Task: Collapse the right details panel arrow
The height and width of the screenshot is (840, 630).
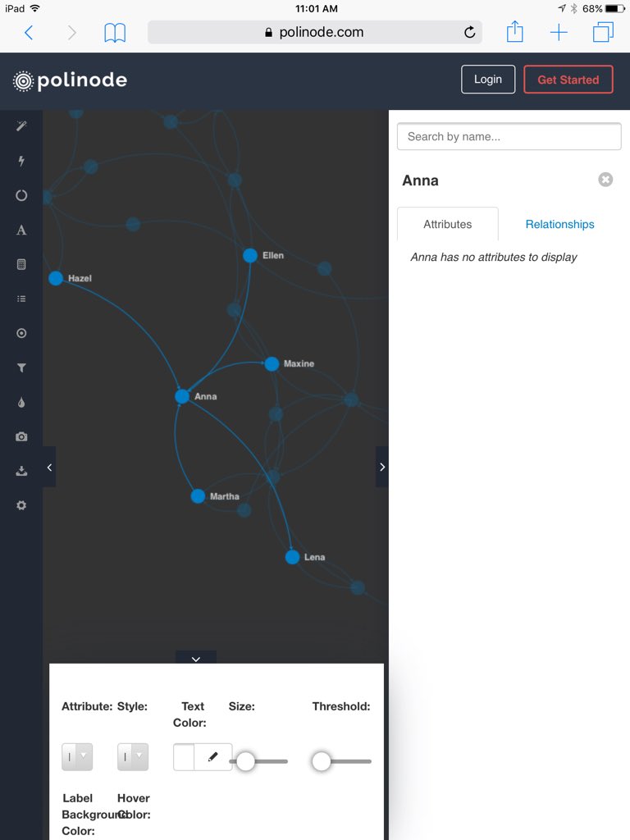Action: (x=382, y=467)
